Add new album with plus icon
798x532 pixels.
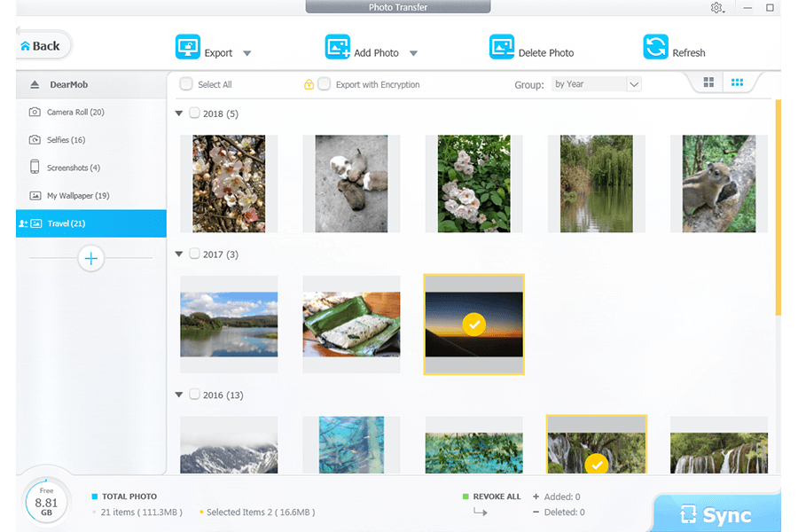tap(90, 258)
